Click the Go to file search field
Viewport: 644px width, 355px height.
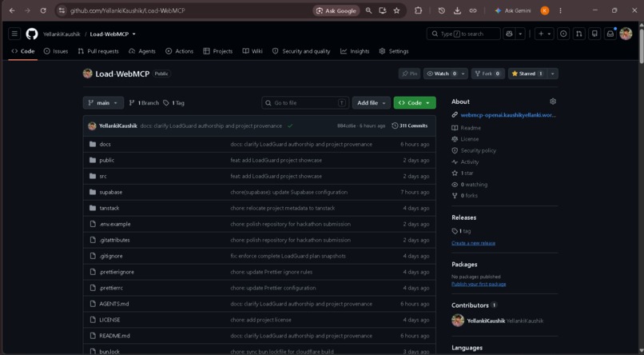305,102
